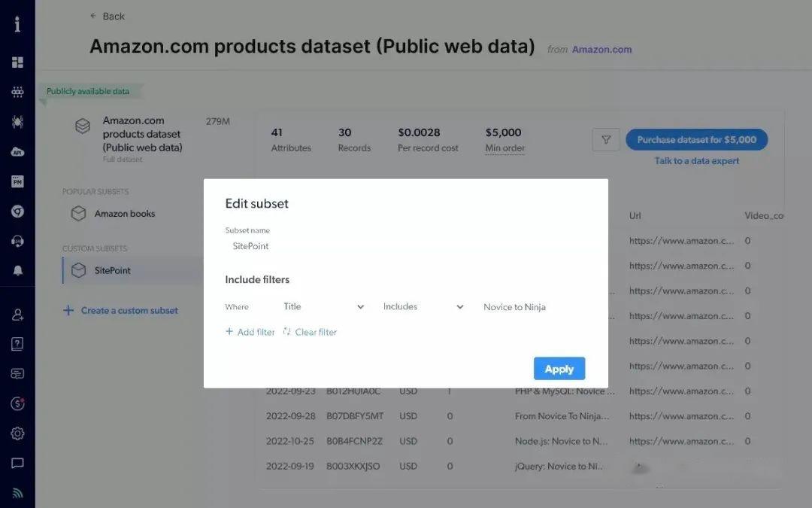Click Apply to save the subset filter

(559, 368)
